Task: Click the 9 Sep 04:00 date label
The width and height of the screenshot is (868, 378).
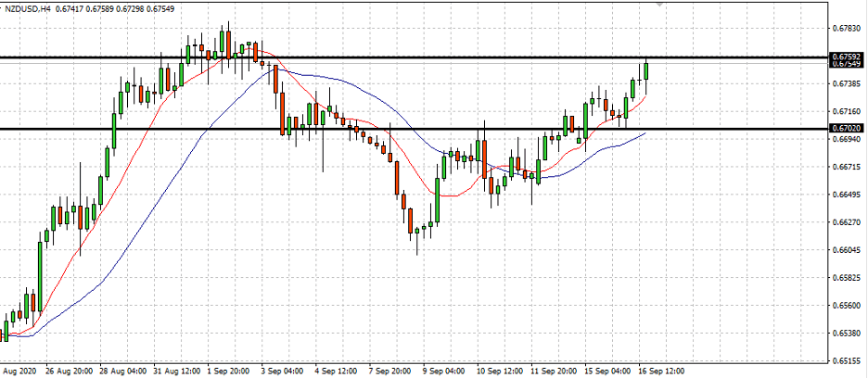Action: tap(442, 370)
